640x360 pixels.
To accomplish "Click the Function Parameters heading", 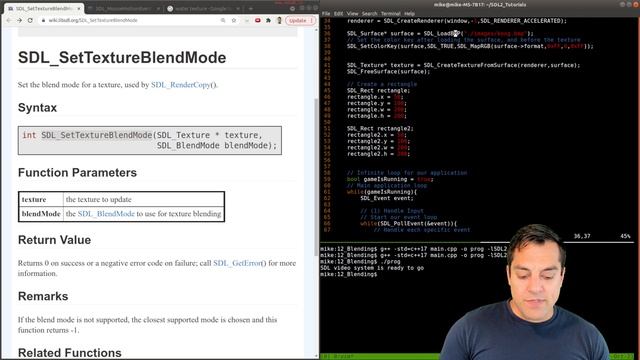I will pos(78,173).
